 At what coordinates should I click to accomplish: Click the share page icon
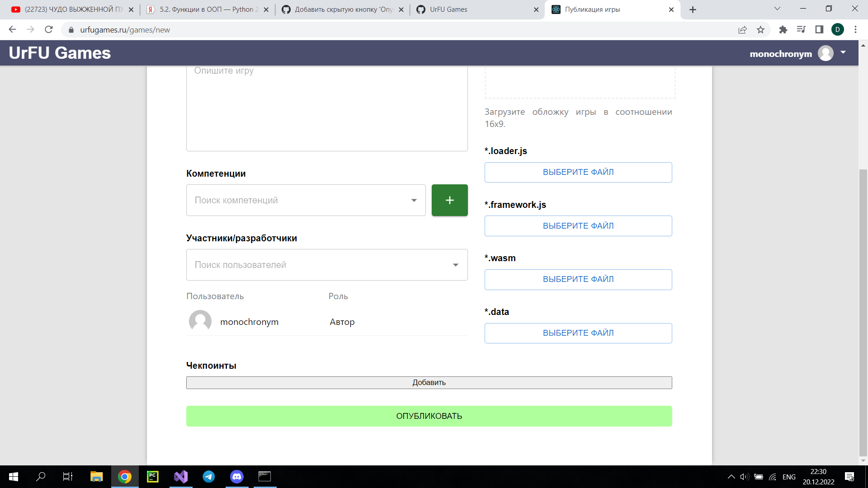[x=742, y=30]
